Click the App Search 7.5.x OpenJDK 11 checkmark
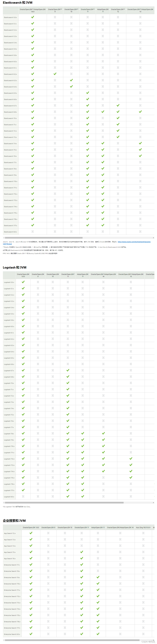The width and height of the screenshot is (157, 644). 82,552
